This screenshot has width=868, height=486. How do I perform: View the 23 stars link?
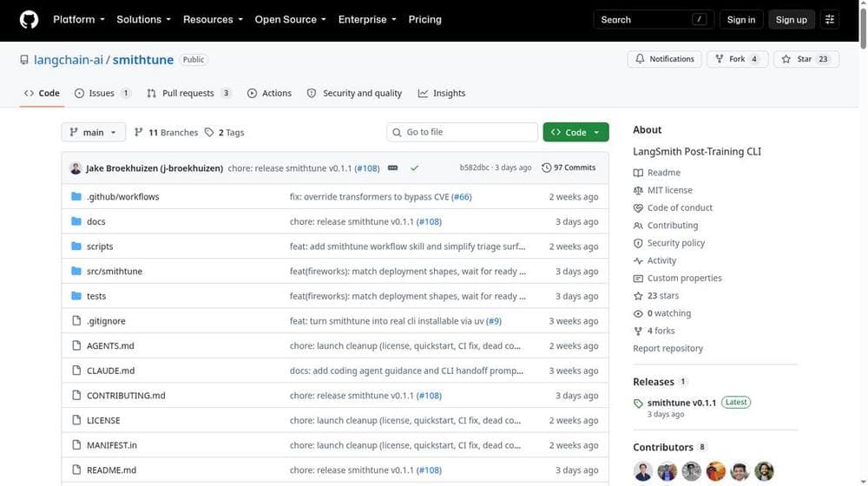656,296
